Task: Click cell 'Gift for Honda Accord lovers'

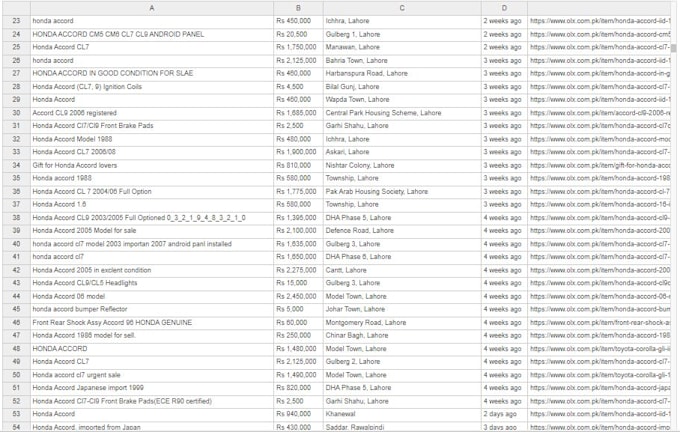Action: coord(152,165)
